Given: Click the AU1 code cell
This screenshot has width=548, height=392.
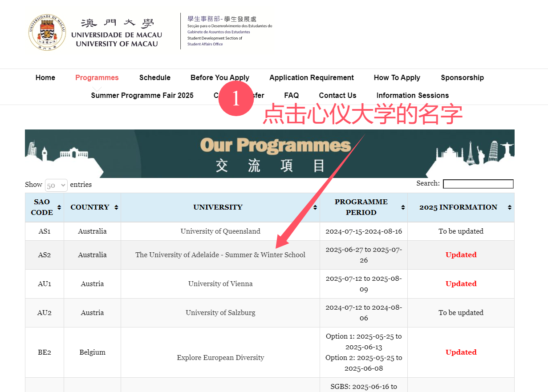Looking at the screenshot, I should (x=45, y=284).
